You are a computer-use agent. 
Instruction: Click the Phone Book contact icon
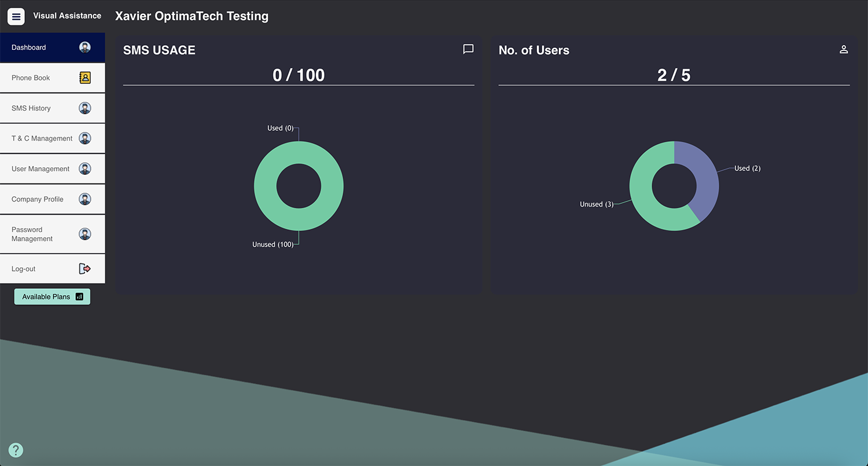pos(85,78)
